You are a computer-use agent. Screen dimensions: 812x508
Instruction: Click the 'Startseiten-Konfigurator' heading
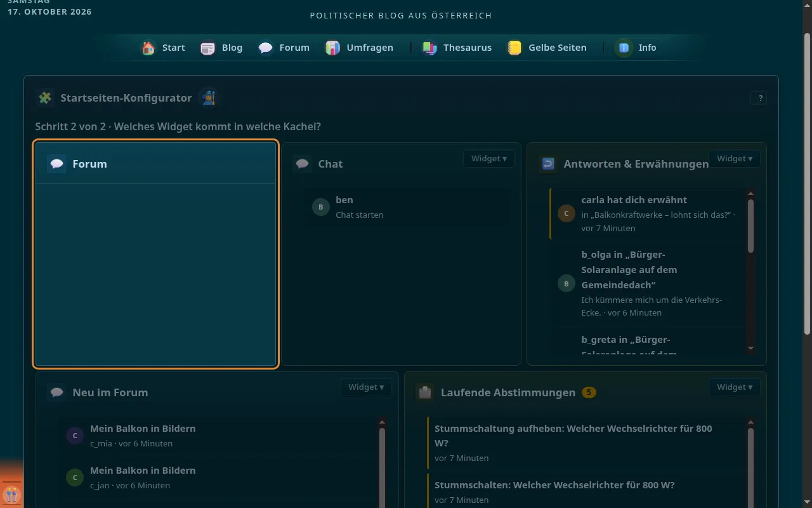tap(126, 98)
